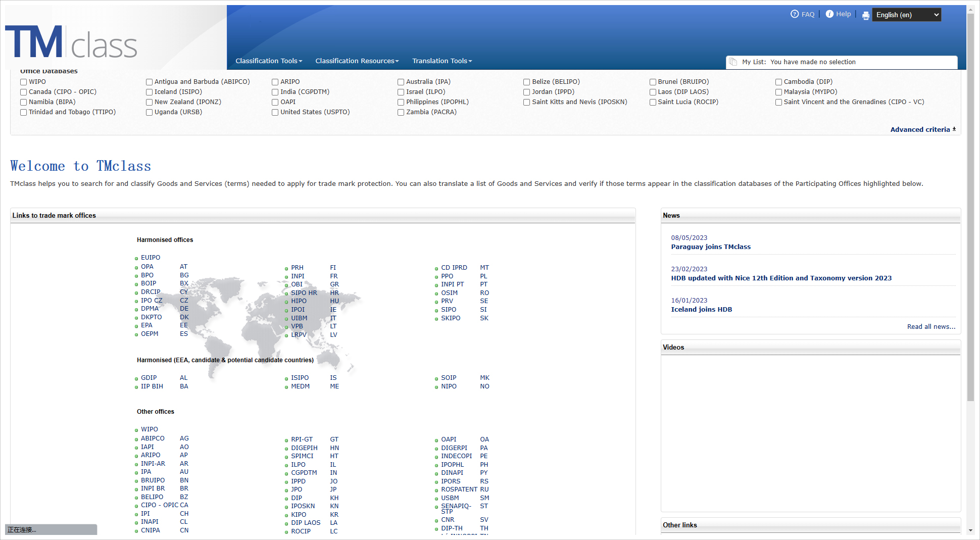Check the WIPO office database checkbox
Viewport: 980px width, 540px height.
coord(24,82)
